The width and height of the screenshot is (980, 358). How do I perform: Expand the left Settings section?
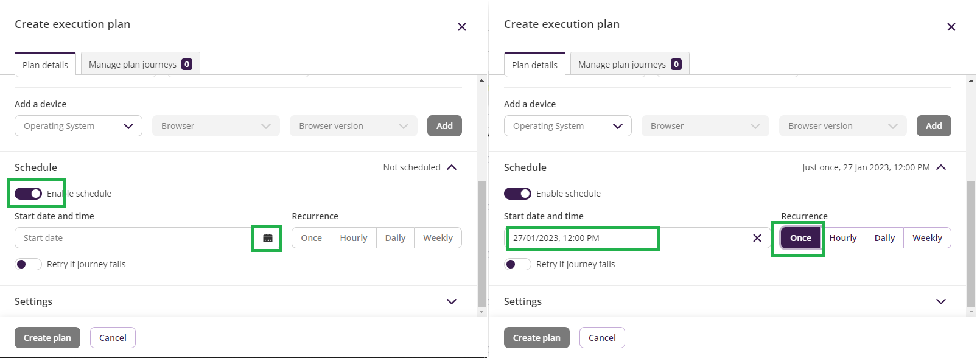452,301
